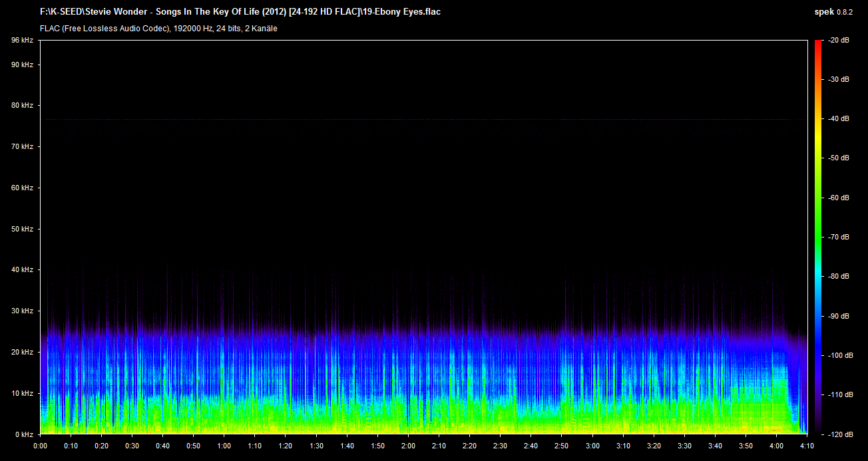Click the 1:00 time axis marker
The height and width of the screenshot is (461, 868).
[x=224, y=446]
